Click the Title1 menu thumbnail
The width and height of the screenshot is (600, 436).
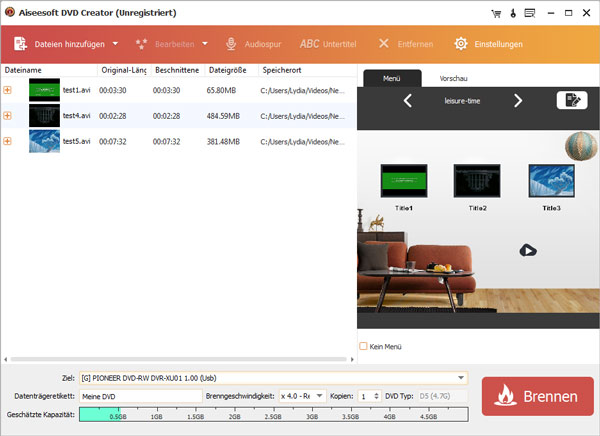[x=404, y=181]
